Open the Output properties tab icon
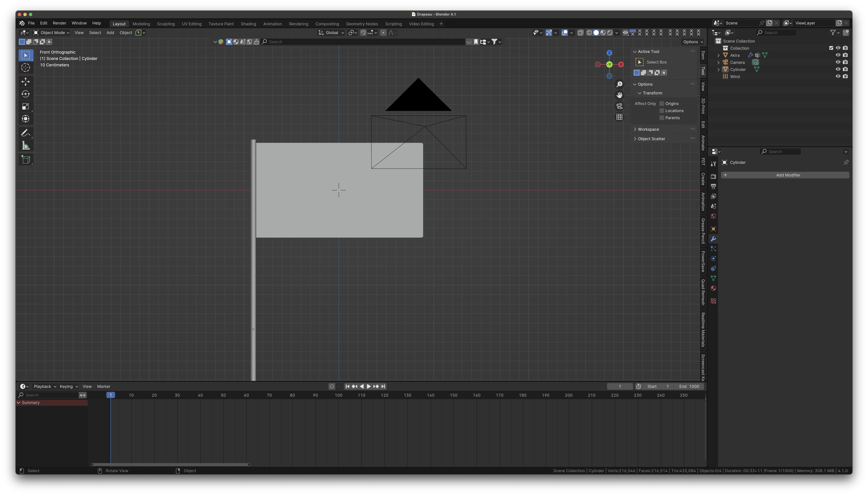This screenshot has height=495, width=868. (713, 186)
